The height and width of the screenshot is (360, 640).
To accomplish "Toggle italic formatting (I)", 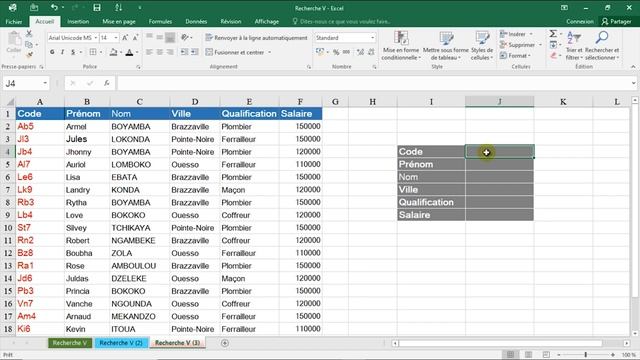I will coord(62,52).
